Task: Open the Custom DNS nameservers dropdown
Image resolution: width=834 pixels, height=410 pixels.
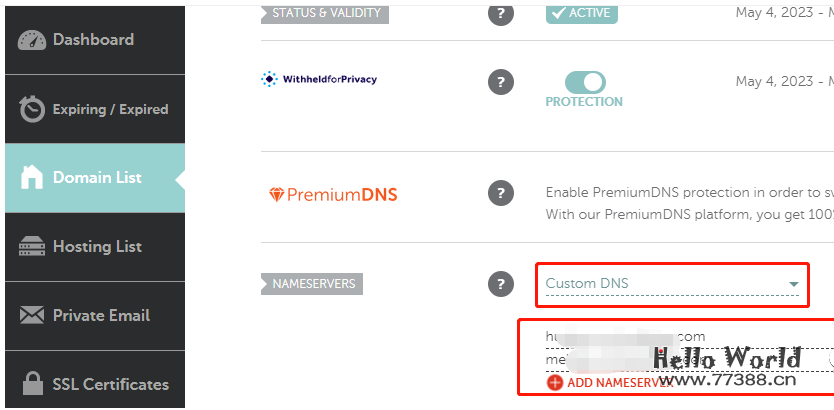Action: pos(672,284)
